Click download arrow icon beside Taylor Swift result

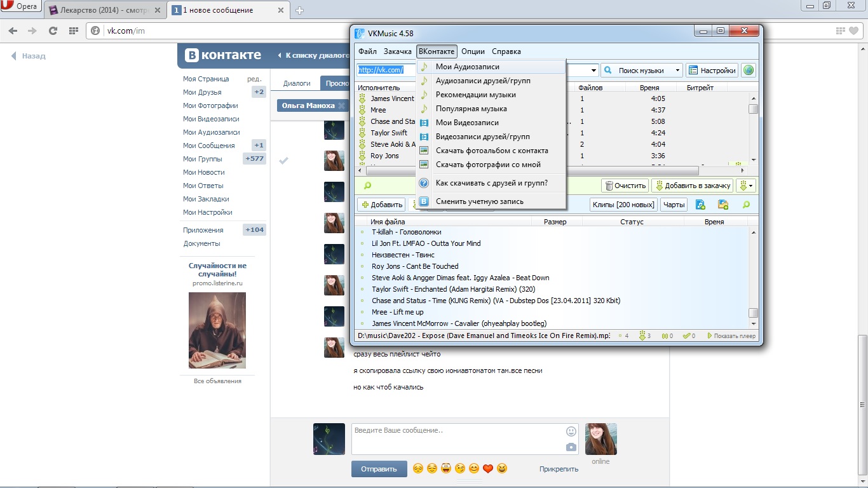[362, 133]
